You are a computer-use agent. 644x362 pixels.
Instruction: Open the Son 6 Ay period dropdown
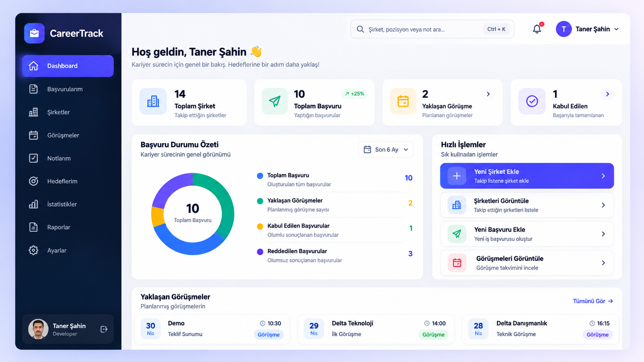point(386,150)
